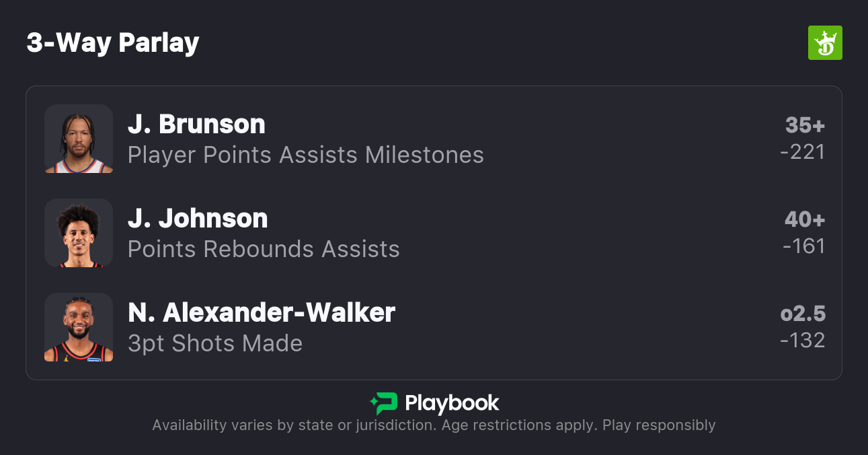Click the green Playbook logo icon

click(384, 403)
